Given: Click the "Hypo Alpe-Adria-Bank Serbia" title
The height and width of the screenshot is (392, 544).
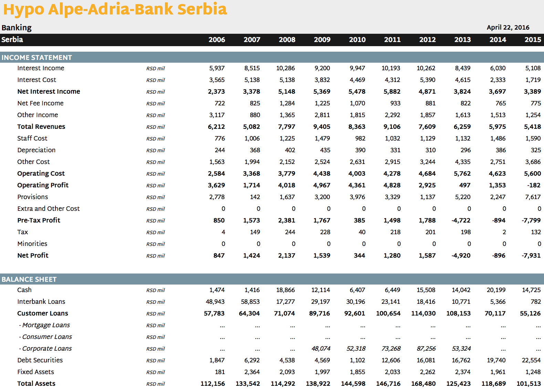Looking at the screenshot, I should coord(115,10).
